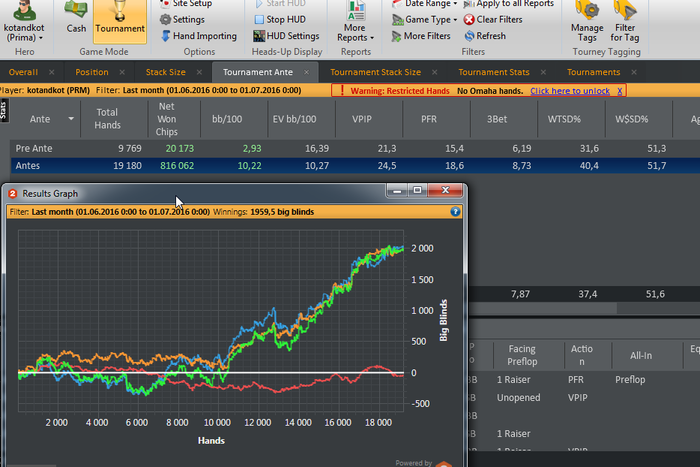Close the Stack Size tab
This screenshot has width=700, height=467.
pyautogui.click(x=199, y=72)
